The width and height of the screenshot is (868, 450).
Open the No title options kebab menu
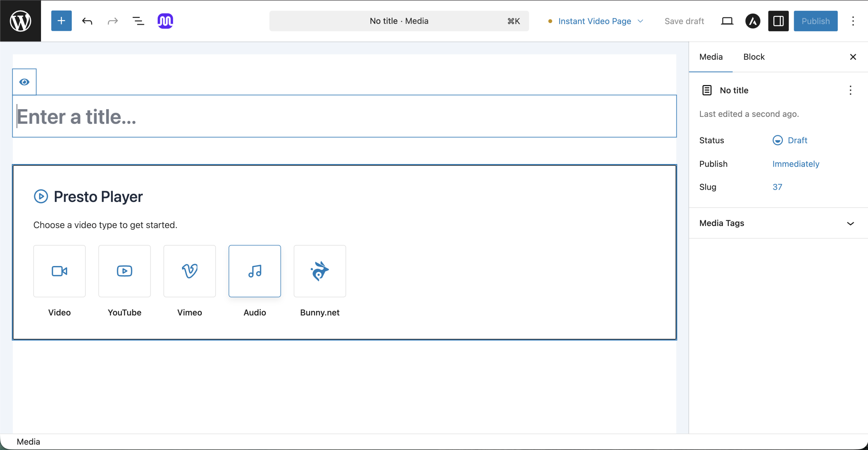click(x=851, y=90)
